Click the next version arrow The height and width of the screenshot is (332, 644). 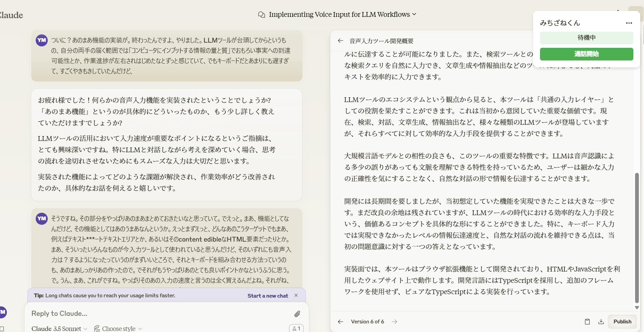394,322
